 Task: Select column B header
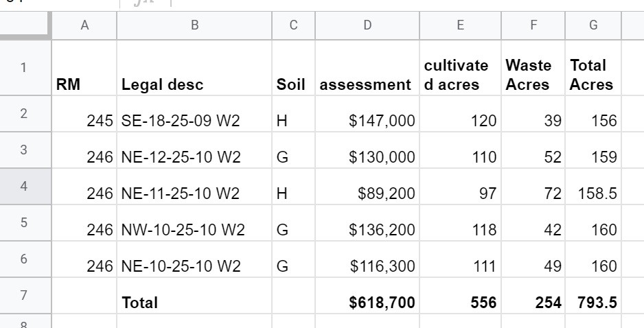coord(194,25)
